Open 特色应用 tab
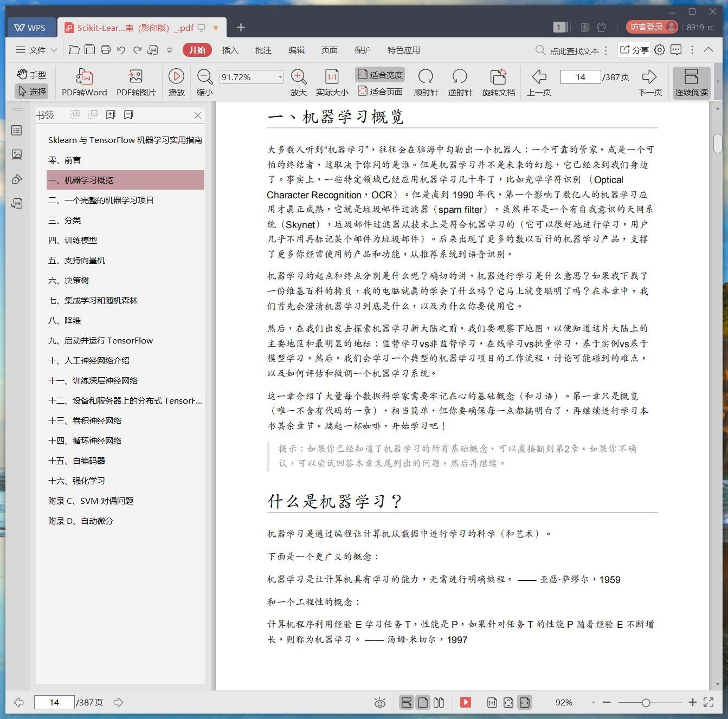The width and height of the screenshot is (728, 719). (403, 50)
